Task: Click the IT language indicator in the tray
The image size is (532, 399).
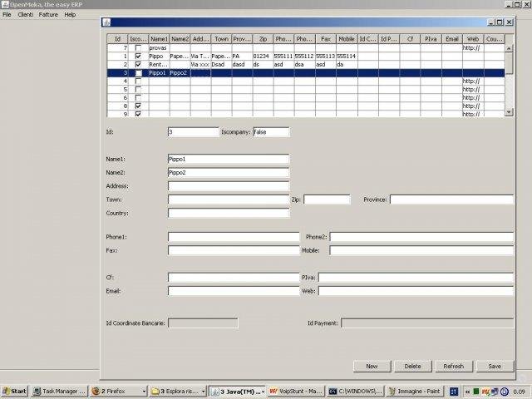Action: [x=454, y=392]
